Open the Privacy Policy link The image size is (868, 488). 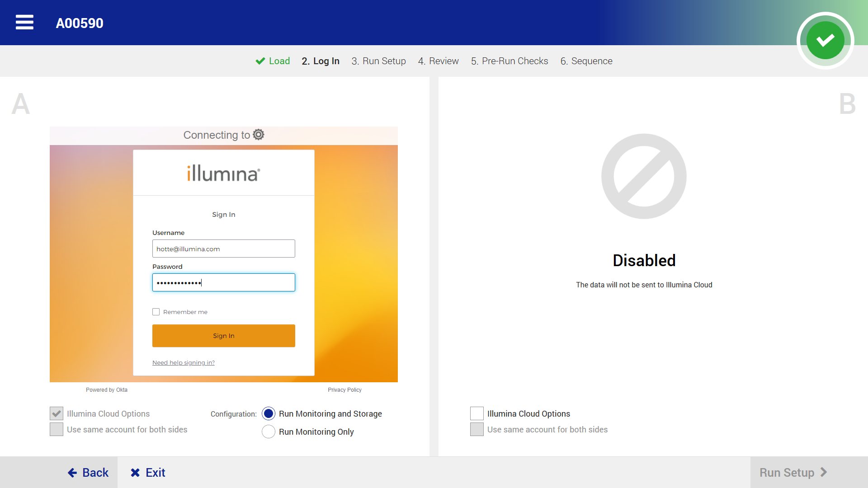[x=344, y=390]
